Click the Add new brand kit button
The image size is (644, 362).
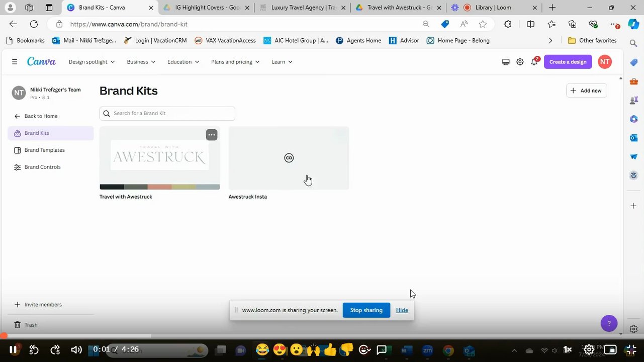click(x=586, y=90)
